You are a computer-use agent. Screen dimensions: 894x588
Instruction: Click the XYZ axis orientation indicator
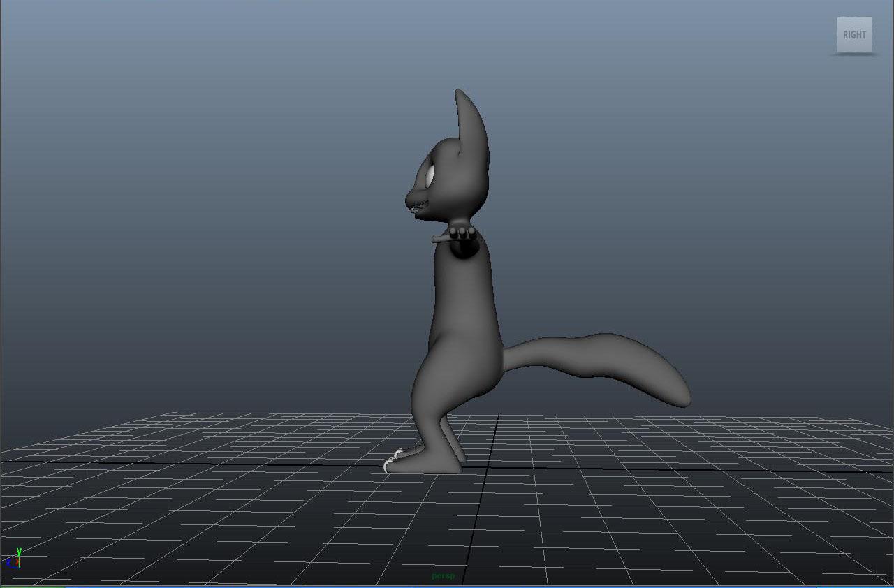point(15,559)
